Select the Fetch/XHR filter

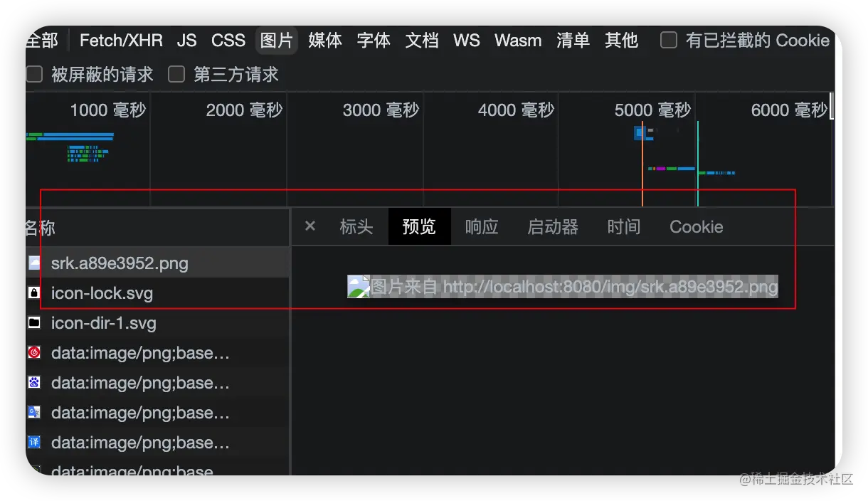pos(121,41)
